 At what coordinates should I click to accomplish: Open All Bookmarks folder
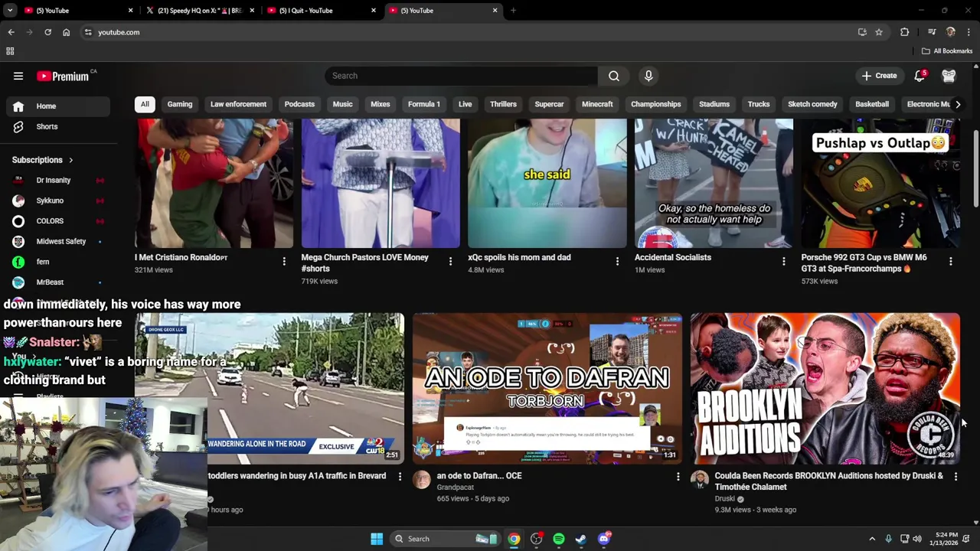tap(947, 51)
